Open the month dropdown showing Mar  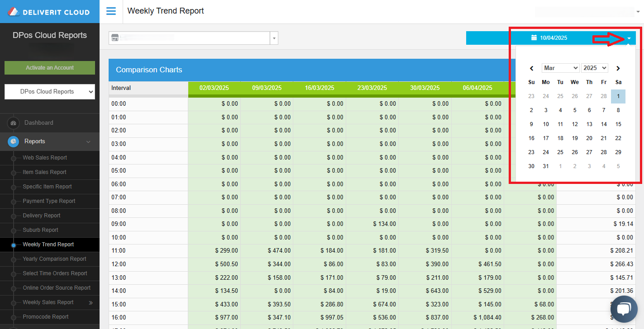560,68
